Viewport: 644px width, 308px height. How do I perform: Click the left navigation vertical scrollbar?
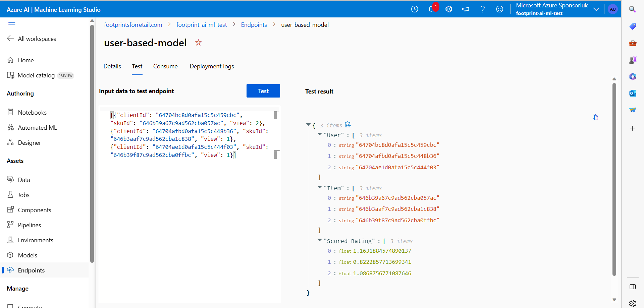[92, 143]
